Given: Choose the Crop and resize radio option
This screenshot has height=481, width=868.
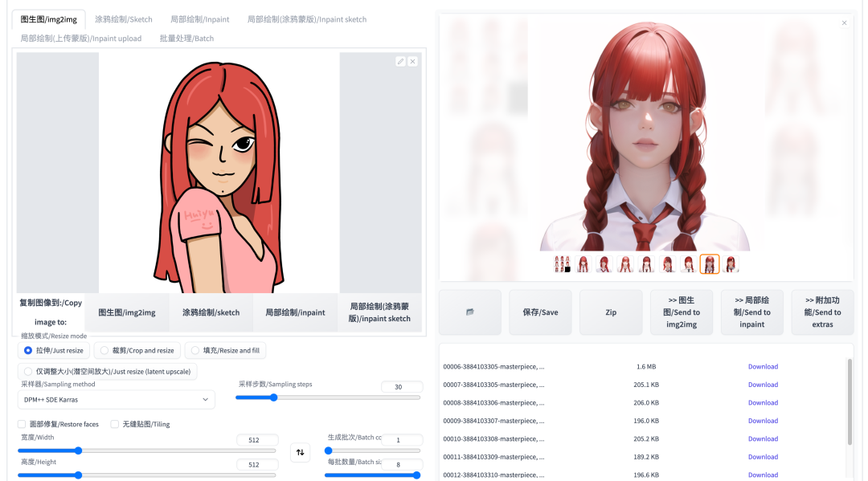Looking at the screenshot, I should coord(104,351).
